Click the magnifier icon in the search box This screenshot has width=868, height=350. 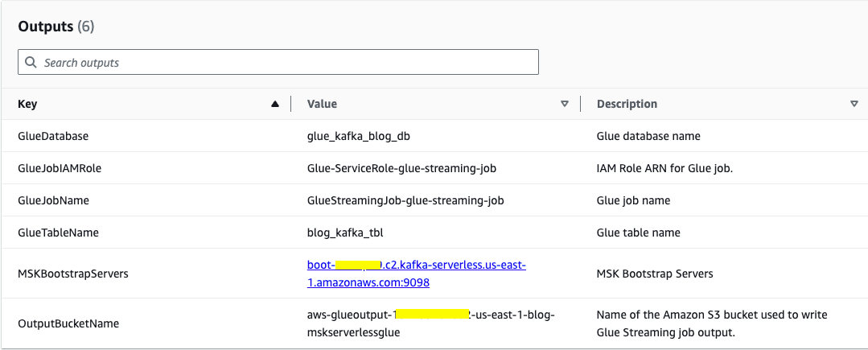pyautogui.click(x=31, y=63)
